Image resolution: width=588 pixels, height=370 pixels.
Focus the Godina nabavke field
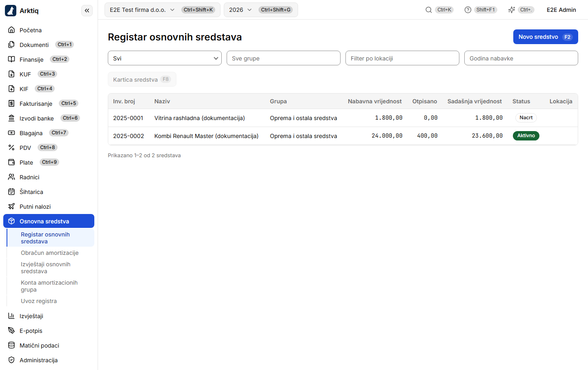tap(521, 58)
